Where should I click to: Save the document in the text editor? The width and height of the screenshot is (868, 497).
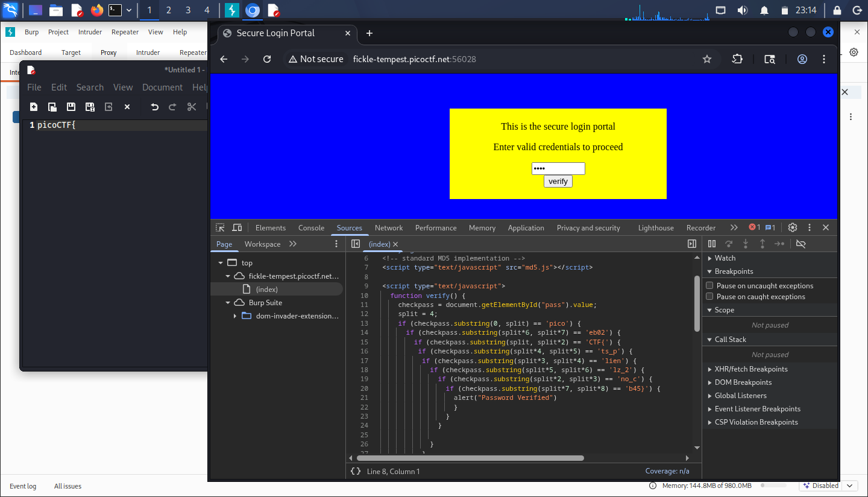(71, 107)
